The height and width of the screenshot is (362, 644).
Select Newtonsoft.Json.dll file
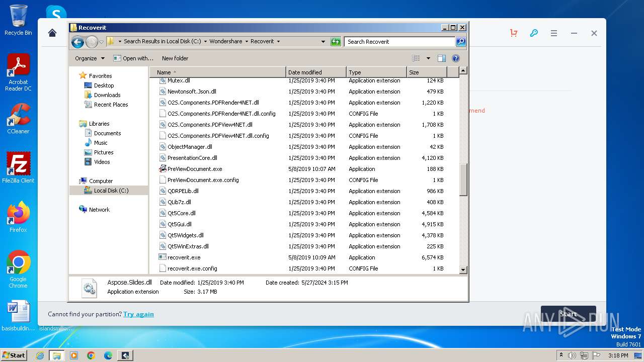point(192,92)
